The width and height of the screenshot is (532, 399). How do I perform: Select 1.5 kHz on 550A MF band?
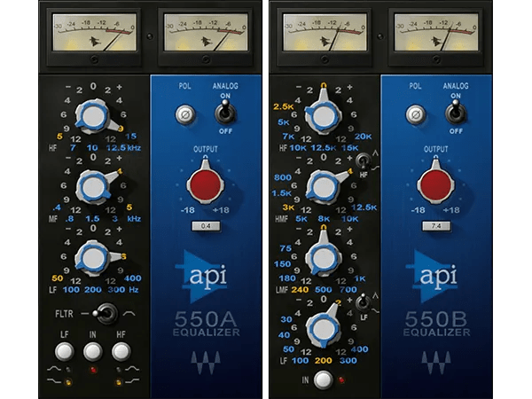[x=92, y=219]
